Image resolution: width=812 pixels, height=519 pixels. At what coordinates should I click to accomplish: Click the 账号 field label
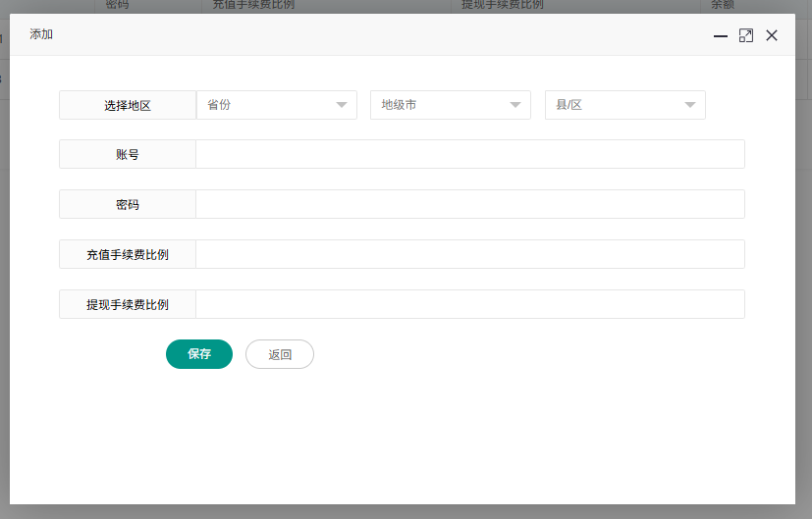click(128, 154)
